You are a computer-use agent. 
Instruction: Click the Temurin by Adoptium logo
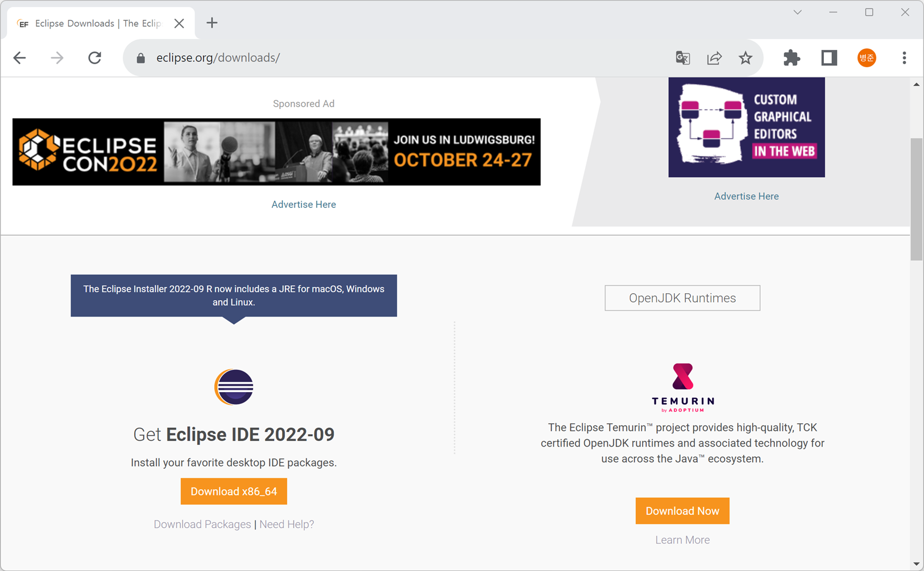tap(682, 387)
